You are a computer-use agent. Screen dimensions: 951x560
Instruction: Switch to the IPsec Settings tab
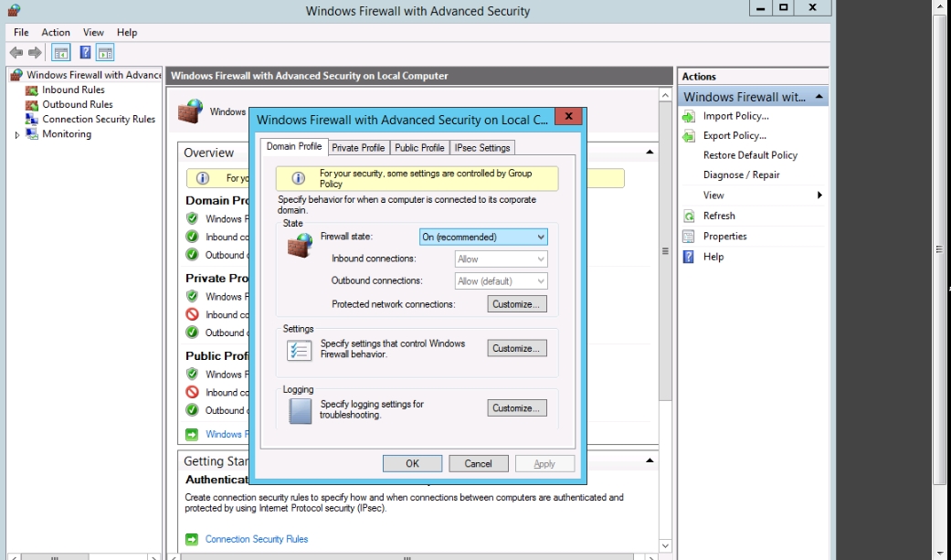click(482, 147)
